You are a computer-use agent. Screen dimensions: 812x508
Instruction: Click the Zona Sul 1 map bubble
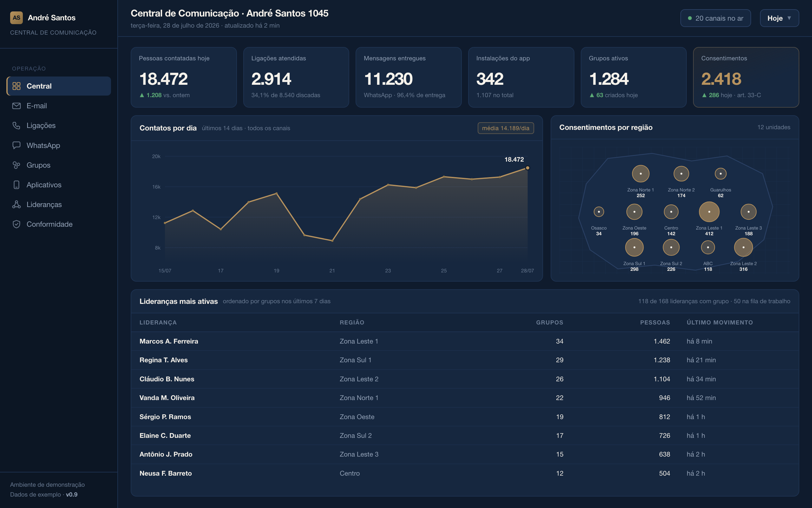pos(634,247)
